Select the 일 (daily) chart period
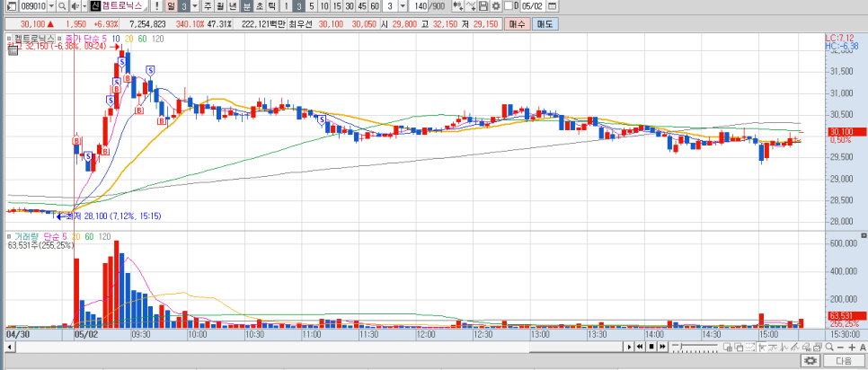Viewport: 868px width, 370px height. (171, 6)
